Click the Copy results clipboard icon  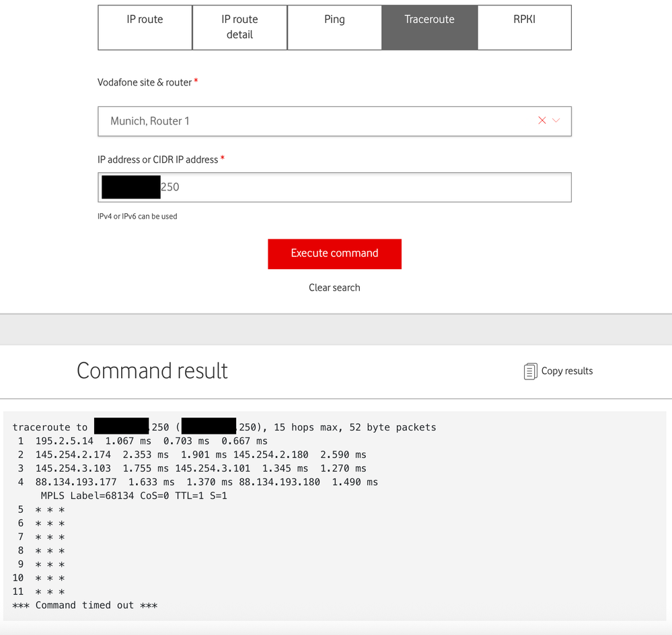point(530,371)
